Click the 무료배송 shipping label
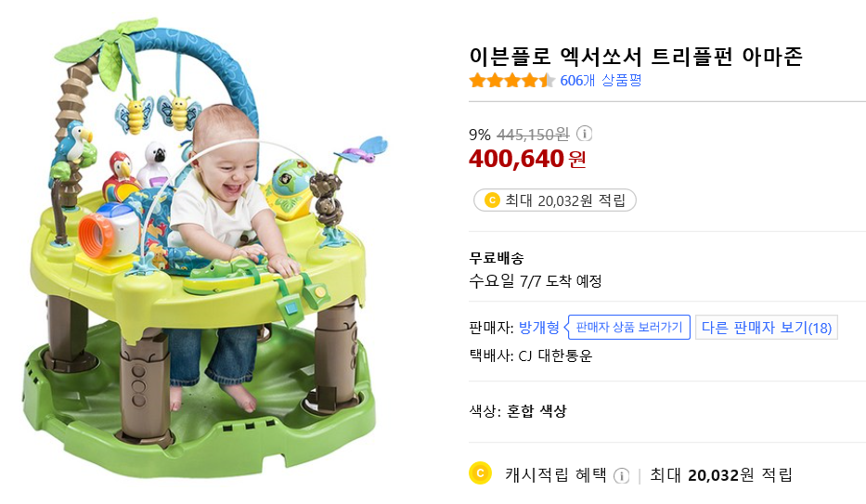 click(497, 258)
